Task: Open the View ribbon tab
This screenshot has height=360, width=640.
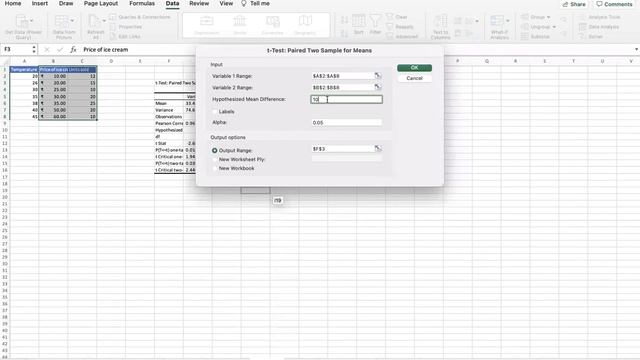Action: (226, 3)
